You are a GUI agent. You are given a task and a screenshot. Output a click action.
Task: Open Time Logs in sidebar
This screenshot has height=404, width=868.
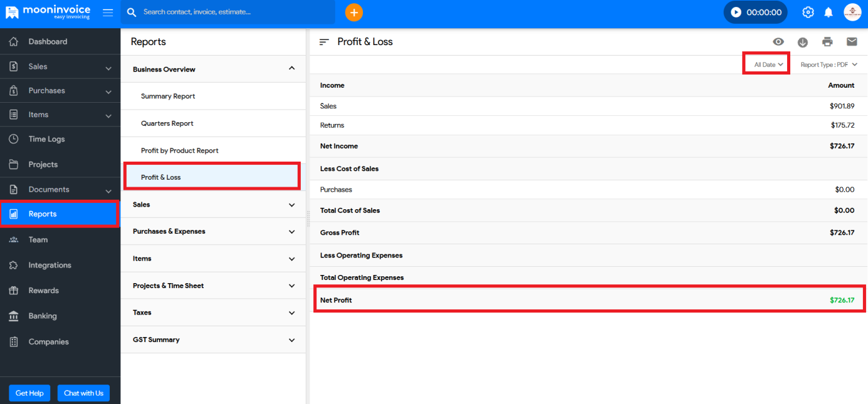pos(60,139)
